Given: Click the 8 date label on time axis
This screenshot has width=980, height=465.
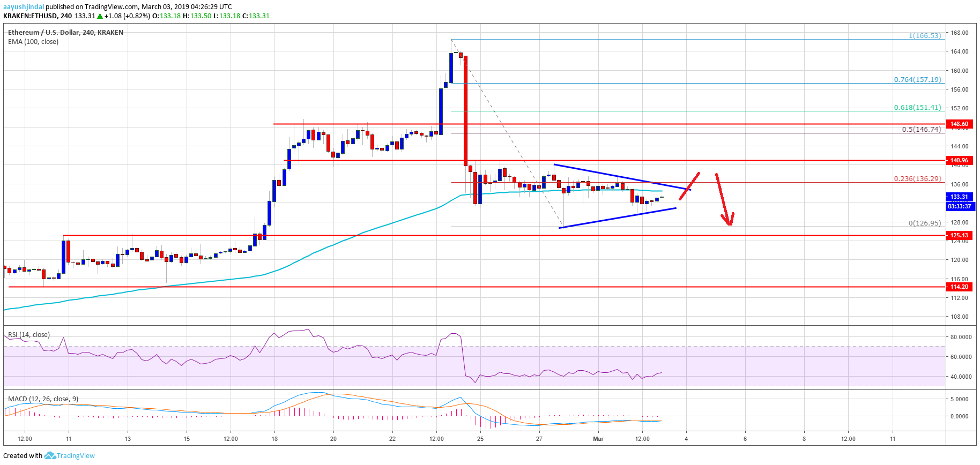Looking at the screenshot, I should tap(804, 439).
